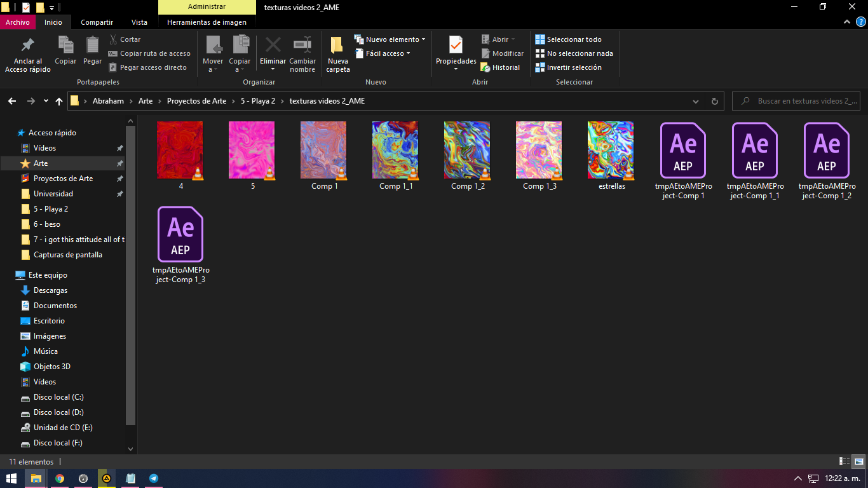Go up one folder level arrow
The height and width of the screenshot is (488, 868).
coord(59,101)
